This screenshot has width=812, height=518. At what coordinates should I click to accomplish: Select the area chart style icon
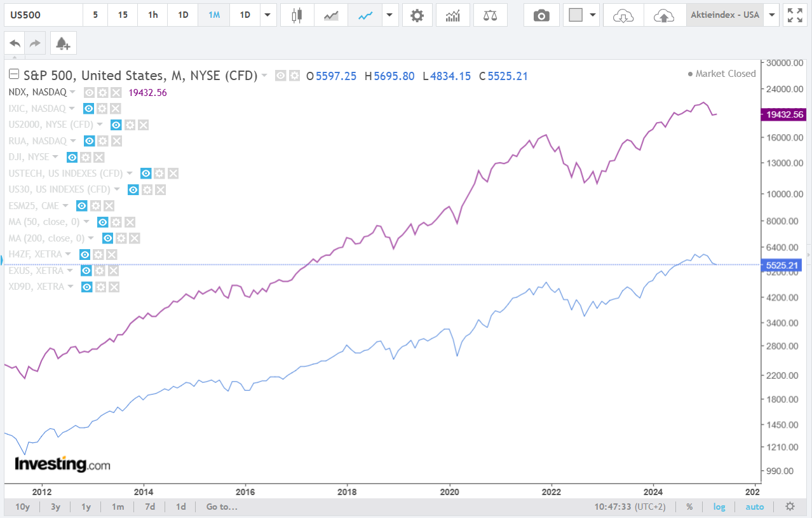pyautogui.click(x=331, y=15)
